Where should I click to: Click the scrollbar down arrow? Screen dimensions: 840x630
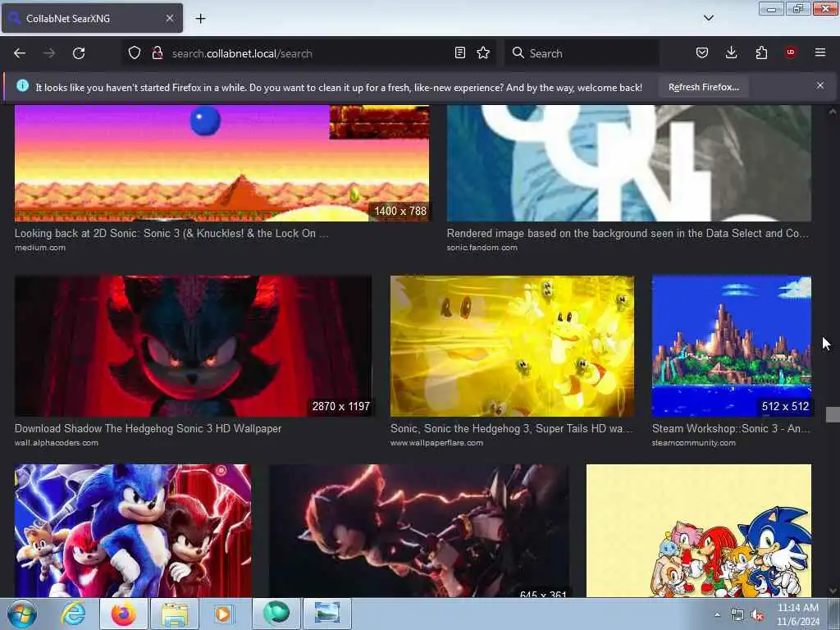point(833,591)
